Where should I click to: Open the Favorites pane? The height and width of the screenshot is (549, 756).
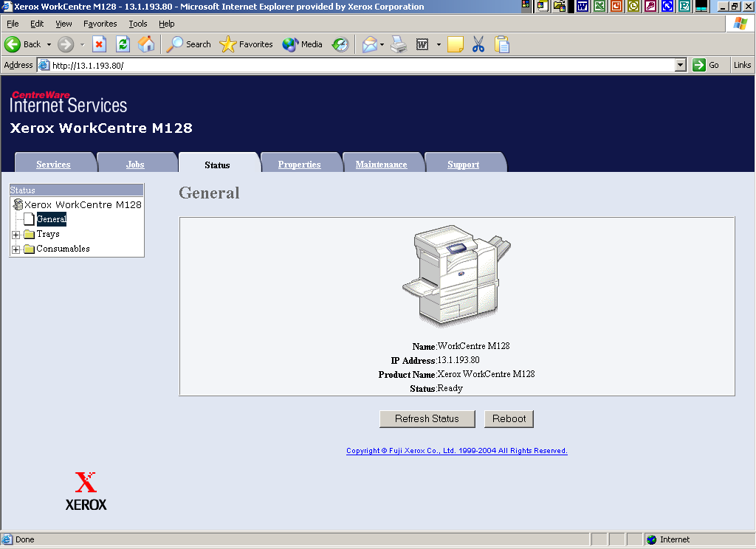click(x=246, y=44)
